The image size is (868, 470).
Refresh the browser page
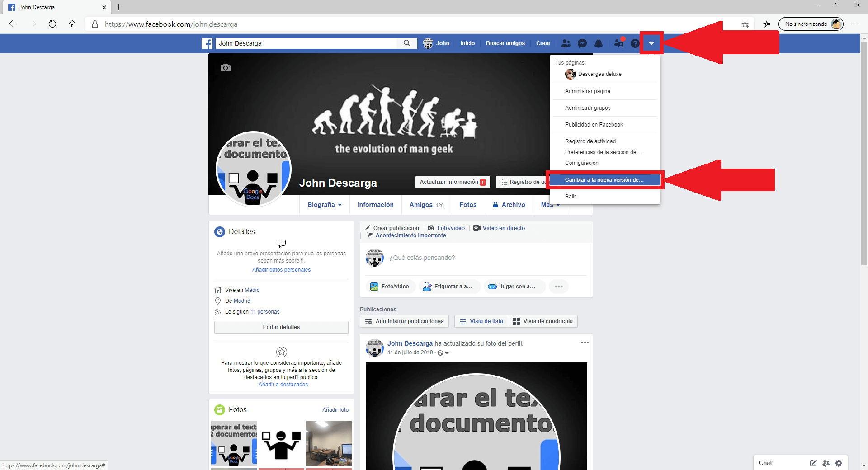click(x=52, y=24)
